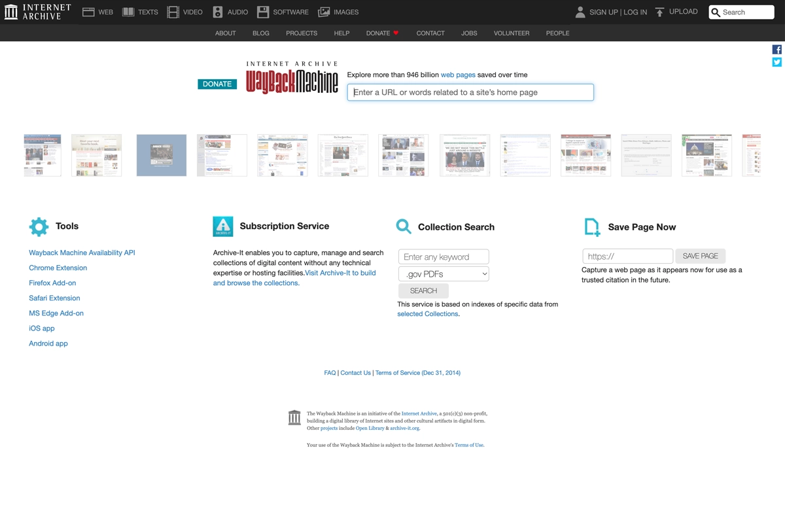This screenshot has width=785, height=532.
Task: Open the third website snapshot thumbnail
Action: [161, 155]
